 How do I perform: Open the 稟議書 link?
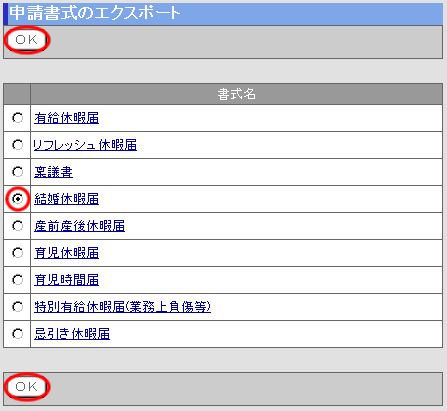(53, 172)
